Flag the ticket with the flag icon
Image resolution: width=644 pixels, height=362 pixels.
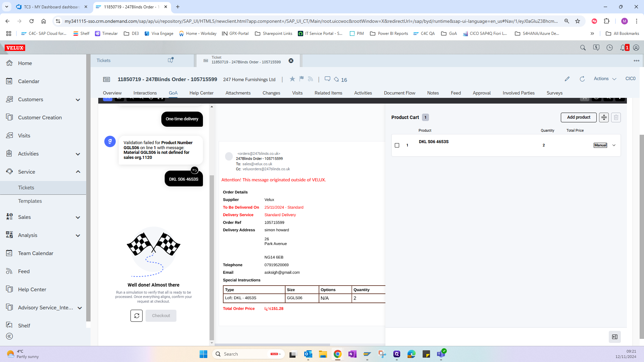(x=302, y=79)
